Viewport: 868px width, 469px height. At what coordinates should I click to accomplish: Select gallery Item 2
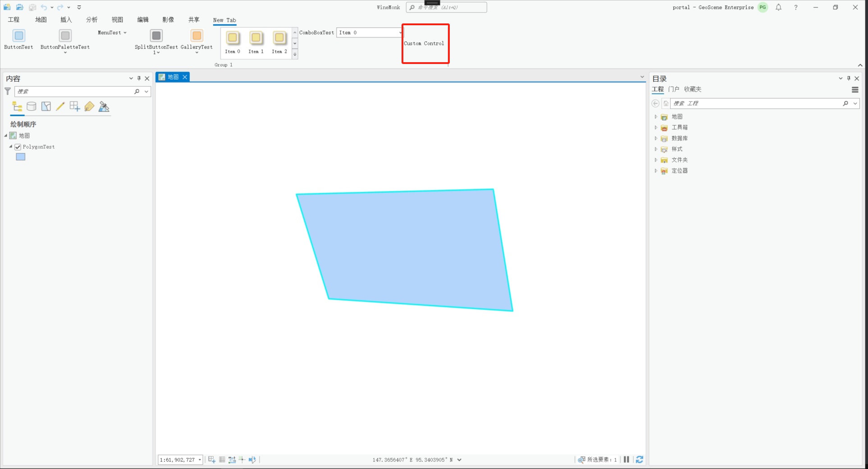tap(279, 42)
